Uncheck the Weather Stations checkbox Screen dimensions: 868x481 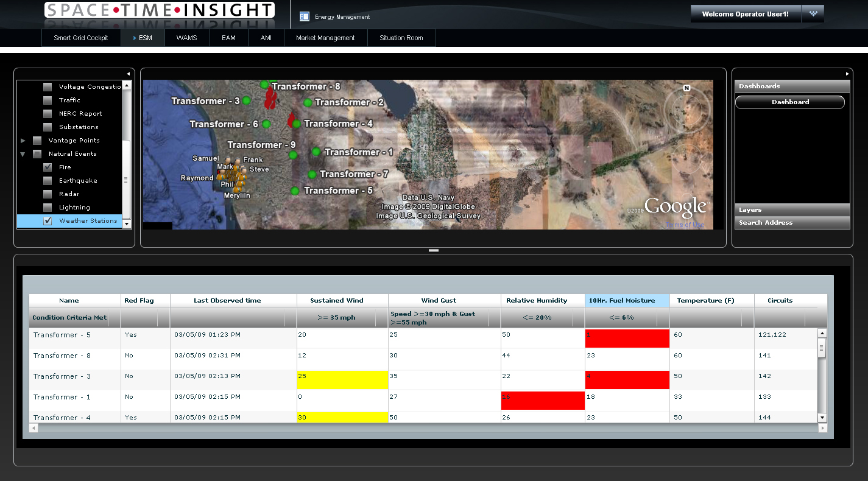point(48,221)
